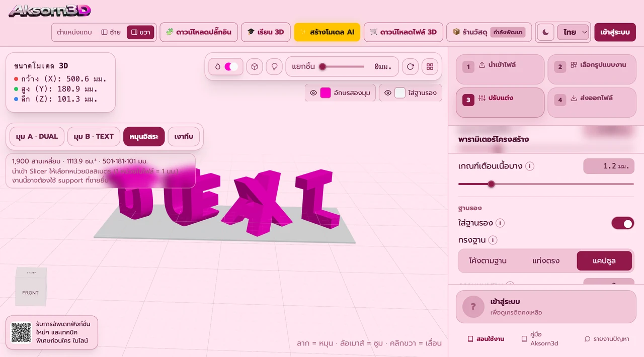Select แท่งตรง base shape

tap(546, 261)
